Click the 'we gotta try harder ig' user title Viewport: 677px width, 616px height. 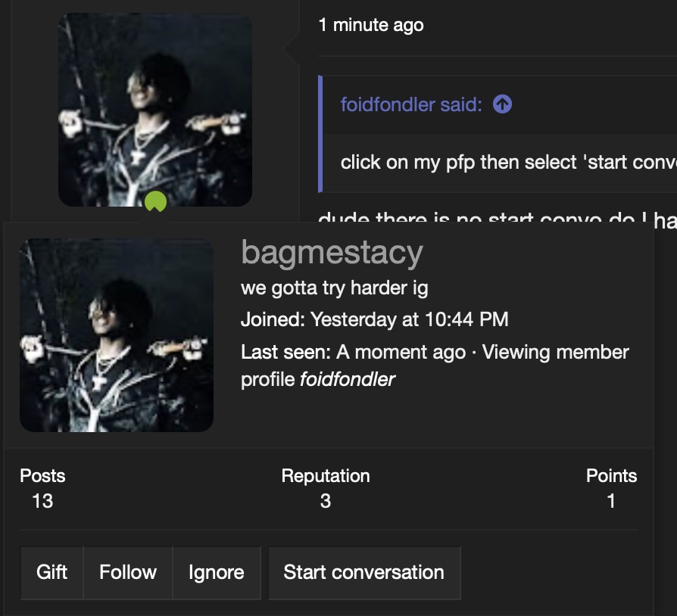tap(334, 288)
